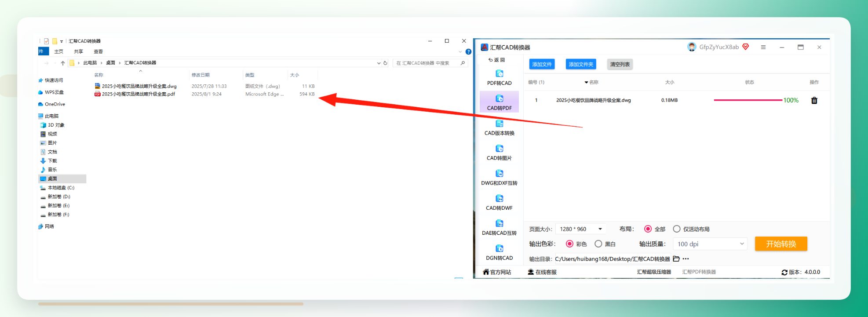
Task: Delete the dwg row with trash icon
Action: (x=814, y=100)
